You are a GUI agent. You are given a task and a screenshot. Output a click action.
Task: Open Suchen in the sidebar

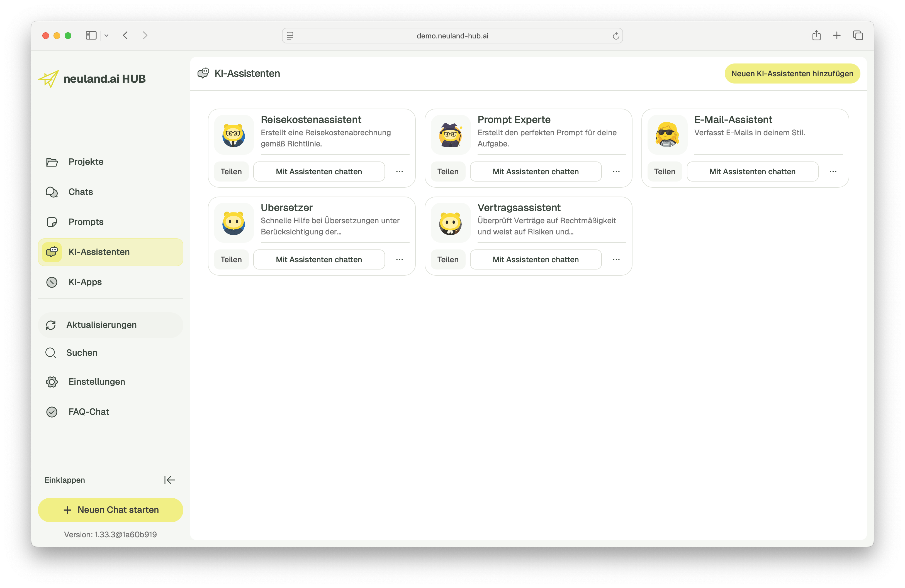point(110,353)
